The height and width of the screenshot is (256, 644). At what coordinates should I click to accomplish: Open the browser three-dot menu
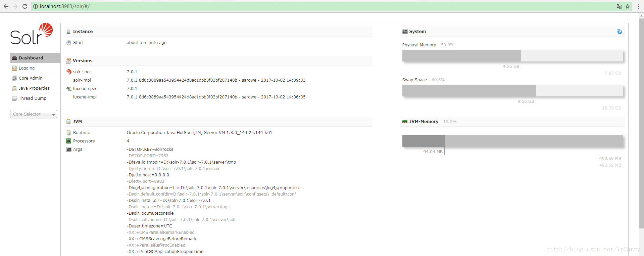pyautogui.click(x=638, y=6)
